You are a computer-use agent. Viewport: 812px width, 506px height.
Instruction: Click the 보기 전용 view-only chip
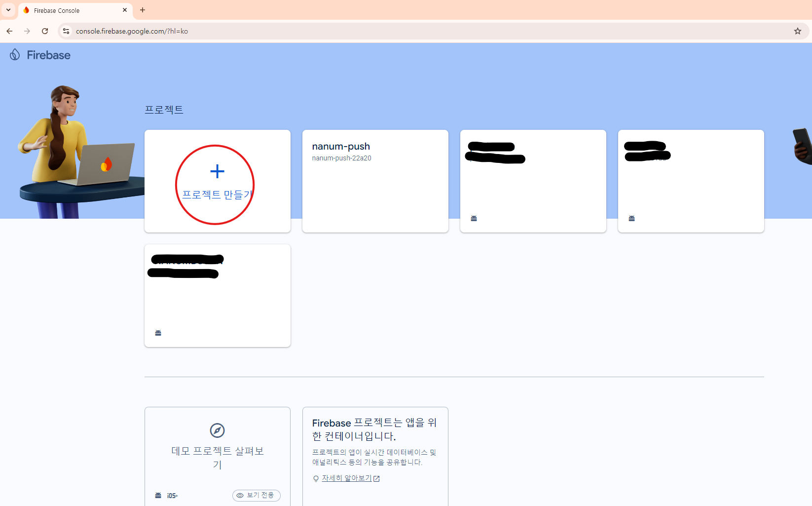[256, 495]
